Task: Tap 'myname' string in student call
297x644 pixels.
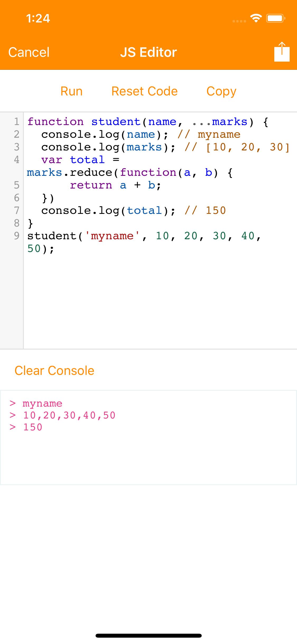Action: 112,236
